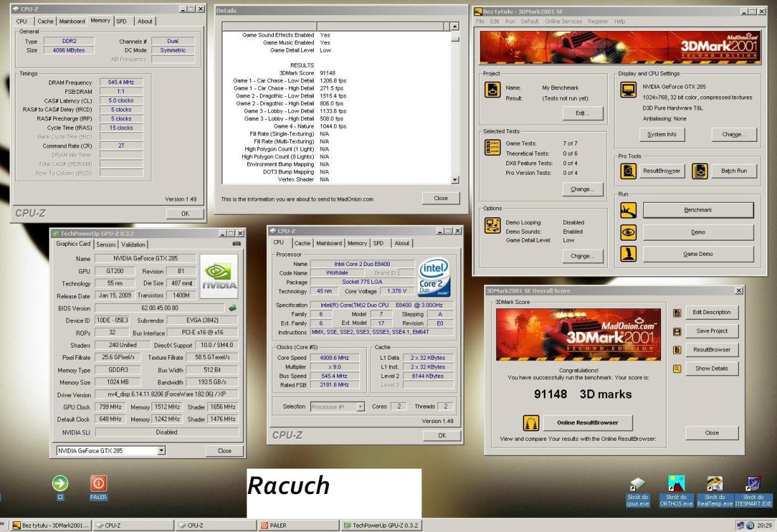Click the Details list scroll up arrow

coord(454,26)
